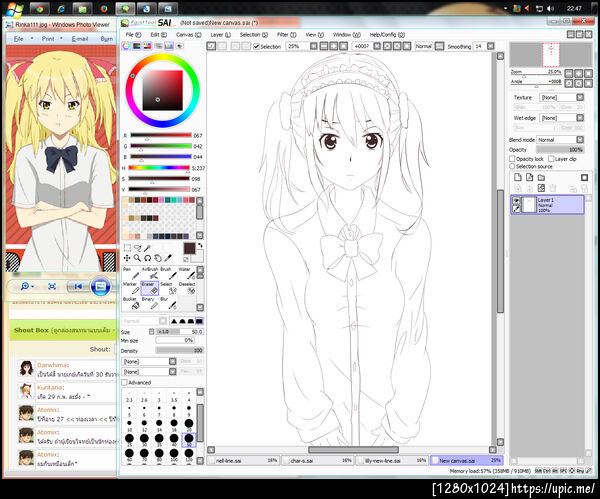The height and width of the screenshot is (499, 600).
Task: Toggle the swatches panel icon
Action: (x=169, y=46)
